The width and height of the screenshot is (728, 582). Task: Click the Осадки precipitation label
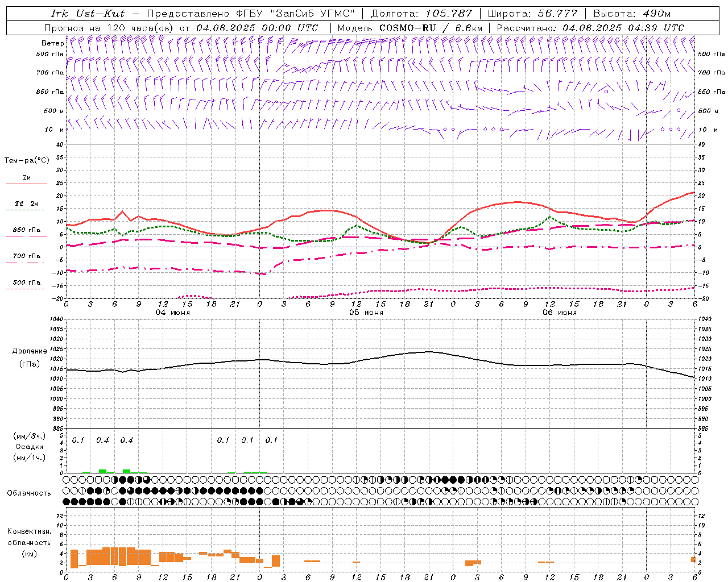click(30, 447)
